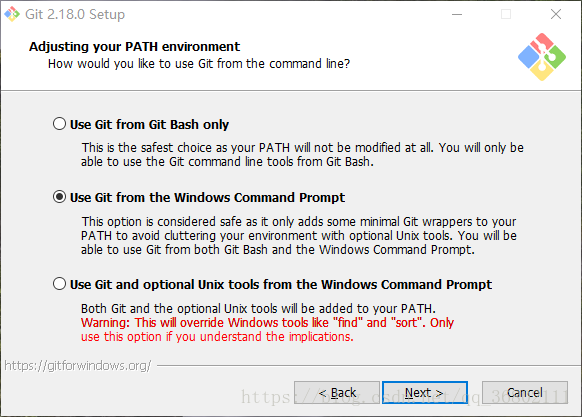Screen dimensions: 582x417
Task: Click the greyed-out maximize window icon
Action: tap(506, 14)
